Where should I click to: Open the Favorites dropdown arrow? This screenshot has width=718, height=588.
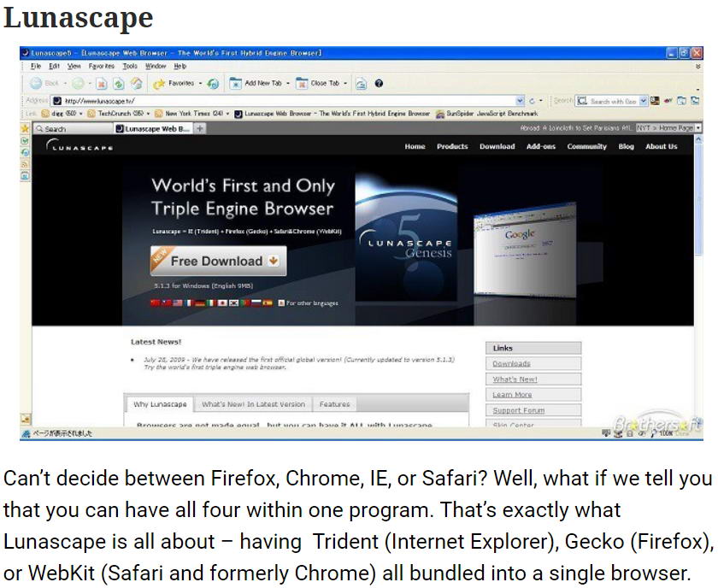click(x=200, y=83)
